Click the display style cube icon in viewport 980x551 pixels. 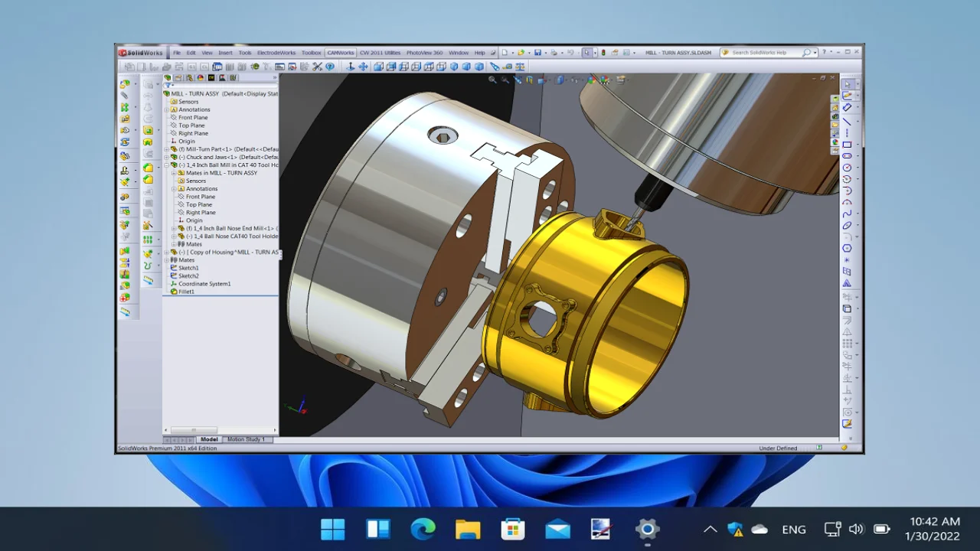click(560, 80)
